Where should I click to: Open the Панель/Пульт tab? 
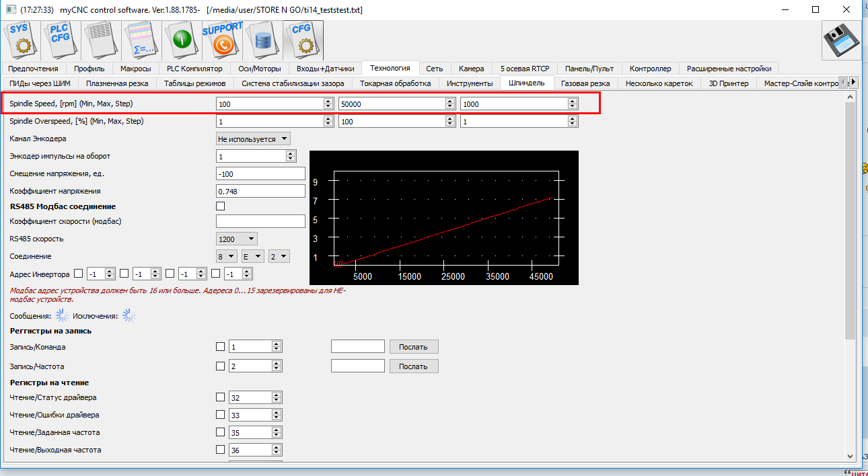coord(589,69)
